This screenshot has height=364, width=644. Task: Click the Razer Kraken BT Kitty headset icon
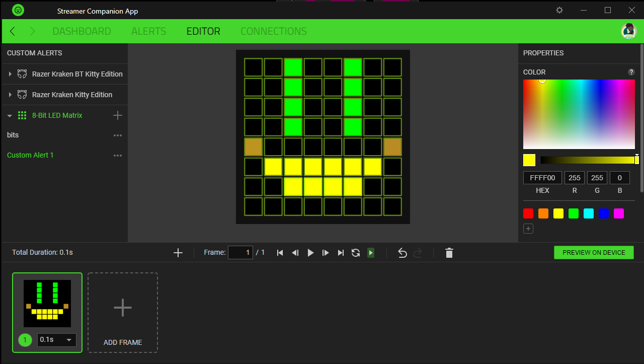pos(22,74)
